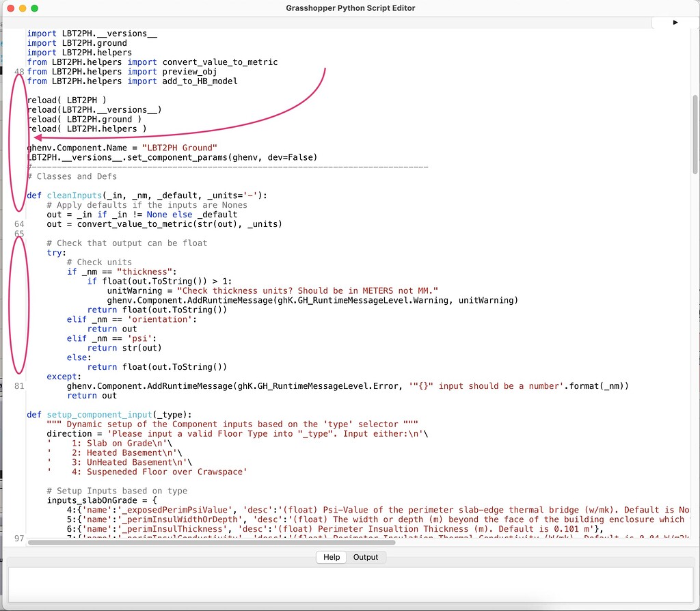Click line number 97 in the gutter
The width and height of the screenshot is (700, 611).
pyautogui.click(x=19, y=539)
